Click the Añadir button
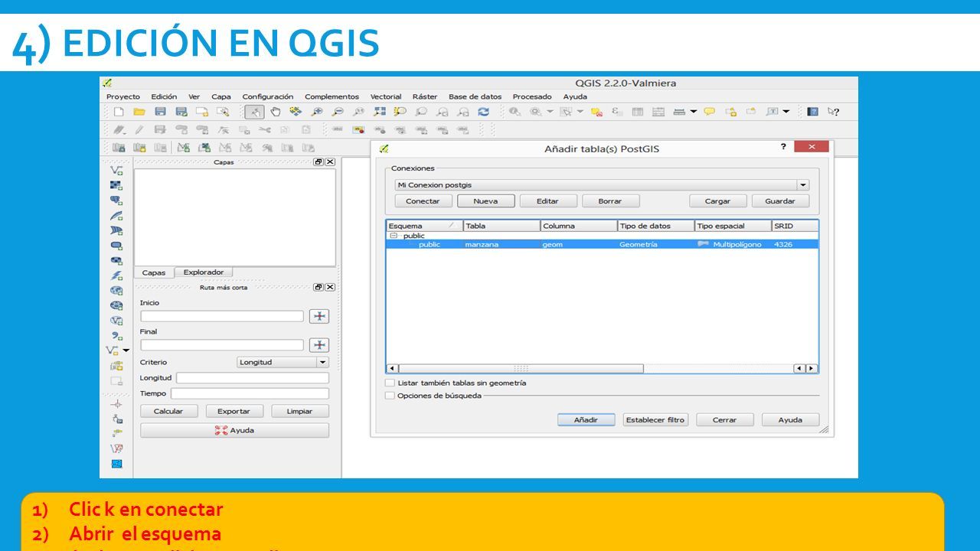Image resolution: width=980 pixels, height=551 pixels. click(x=586, y=419)
